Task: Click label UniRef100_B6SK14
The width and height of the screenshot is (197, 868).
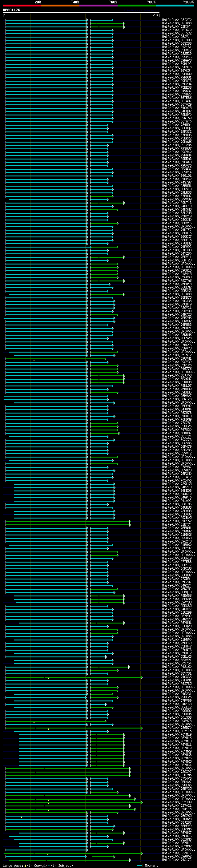Action: click(x=177, y=172)
